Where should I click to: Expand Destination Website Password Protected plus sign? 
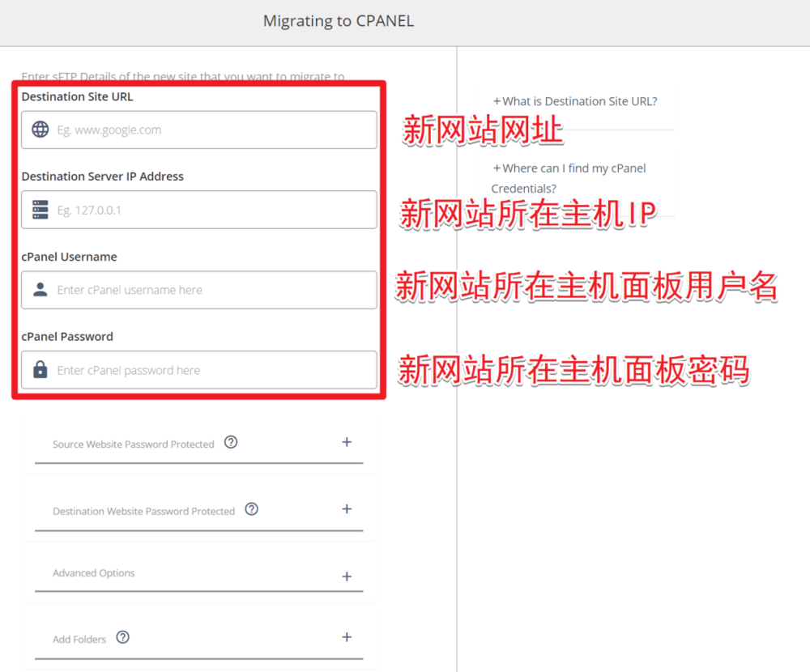tap(347, 509)
